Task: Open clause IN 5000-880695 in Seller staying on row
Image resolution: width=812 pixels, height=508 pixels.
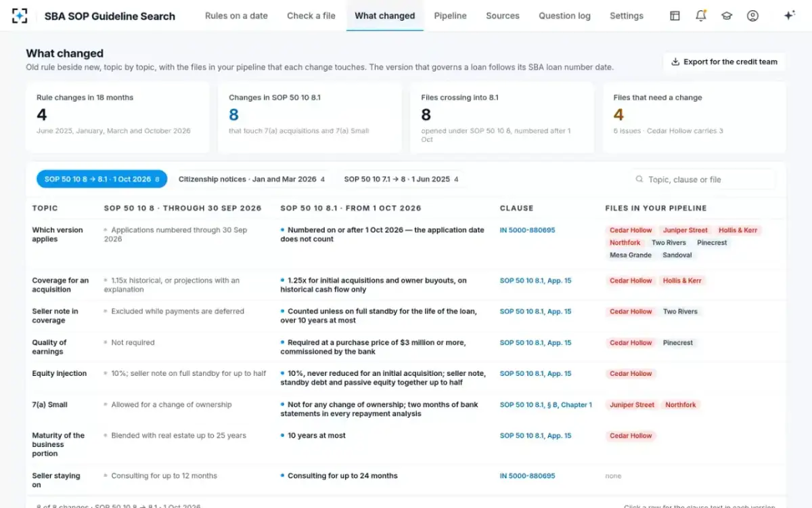Action: (527, 476)
